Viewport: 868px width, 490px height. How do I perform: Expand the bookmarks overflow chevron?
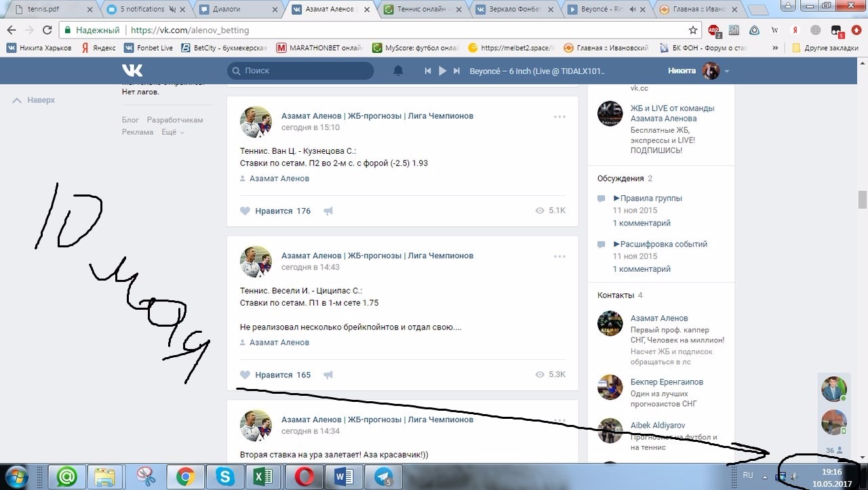point(775,48)
